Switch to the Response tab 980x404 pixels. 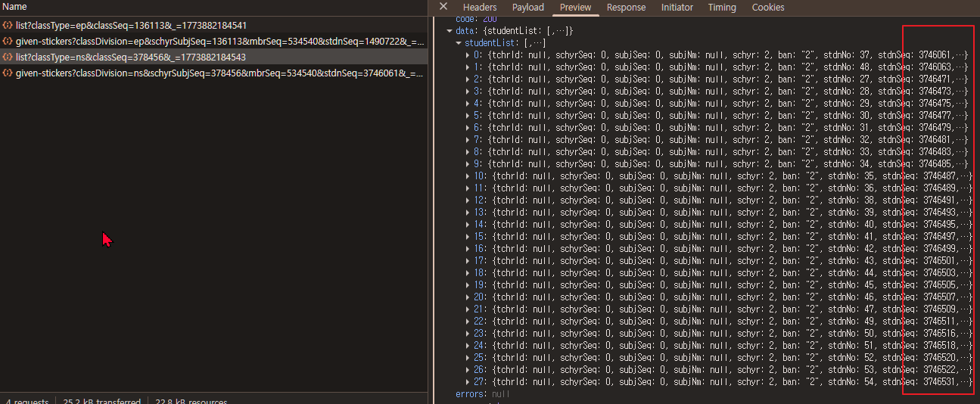click(x=626, y=8)
